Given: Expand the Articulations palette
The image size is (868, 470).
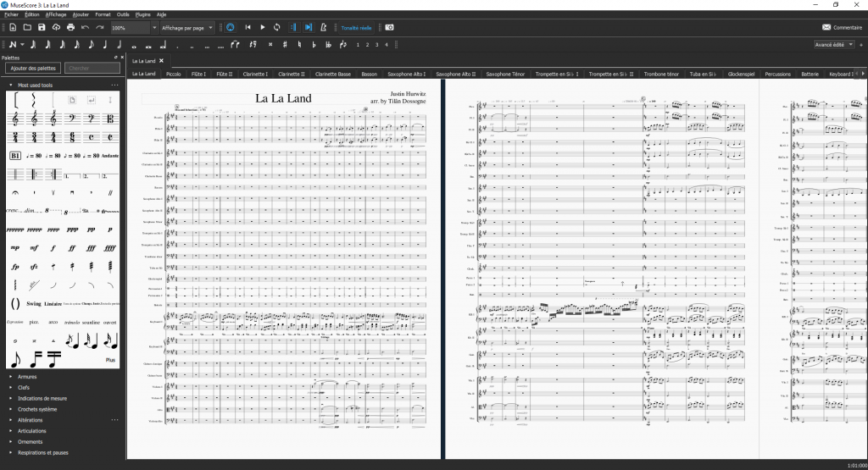Looking at the screenshot, I should [10, 431].
